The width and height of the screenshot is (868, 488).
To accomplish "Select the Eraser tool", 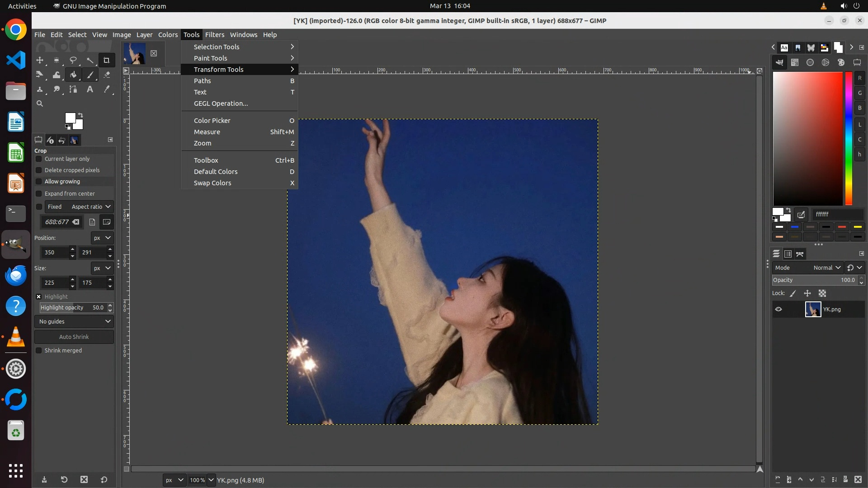I will [107, 75].
